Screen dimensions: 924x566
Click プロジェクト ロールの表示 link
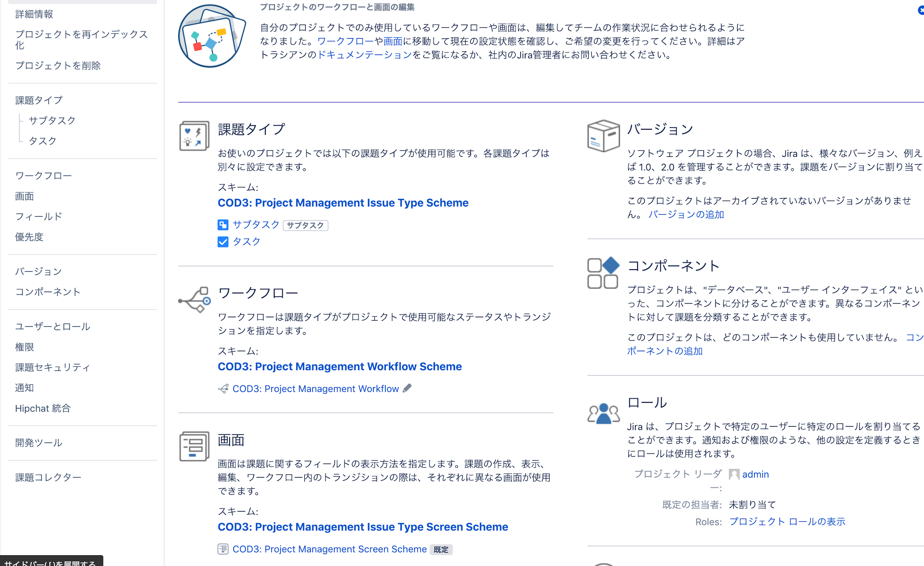[x=787, y=522]
